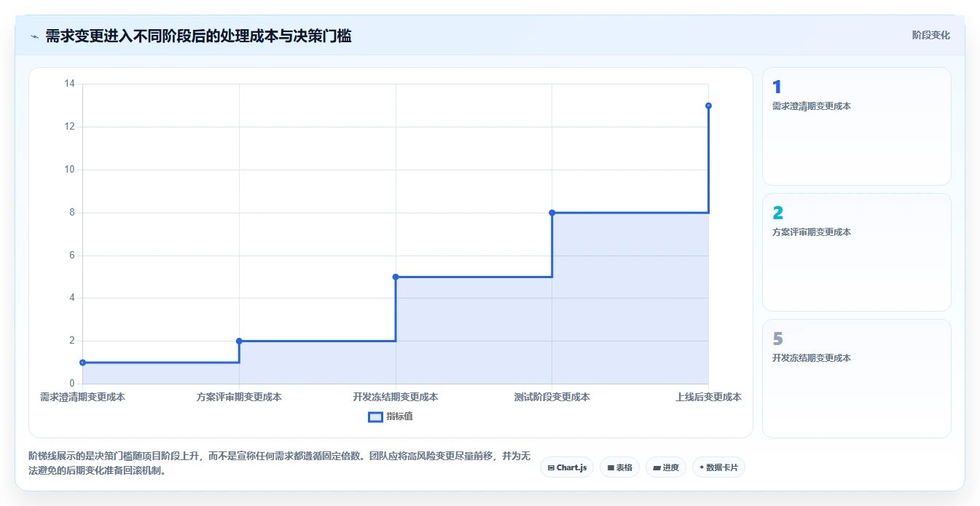Click the 阶段变化 label in the header
The width and height of the screenshot is (980, 506).
click(930, 35)
